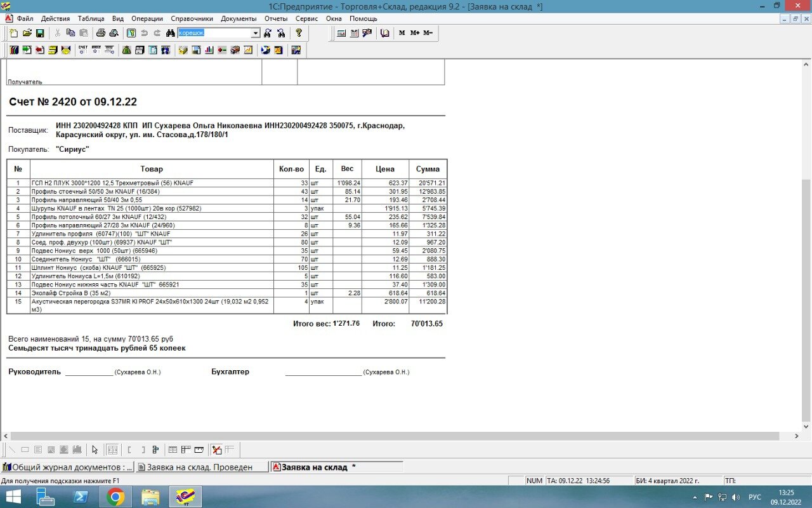
Task: Open the journals icon with colored books
Action: click(x=14, y=50)
